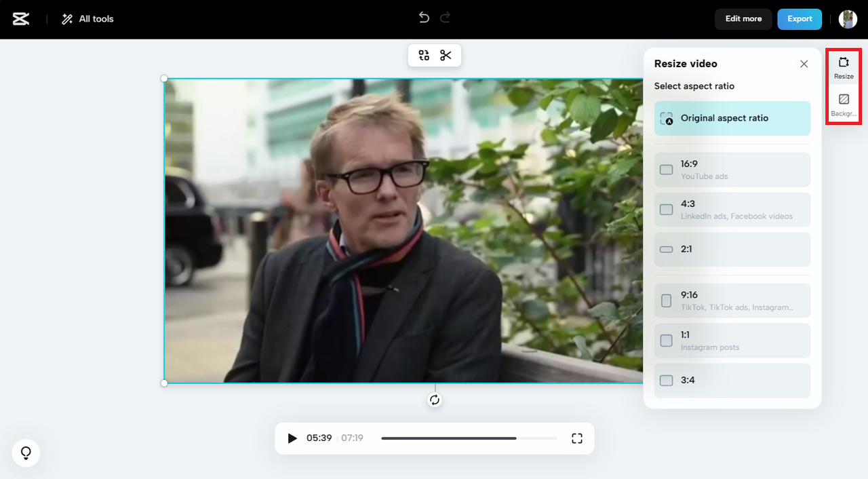868x479 pixels.
Task: Click the top-left corner handle of the video
Action: point(164,79)
